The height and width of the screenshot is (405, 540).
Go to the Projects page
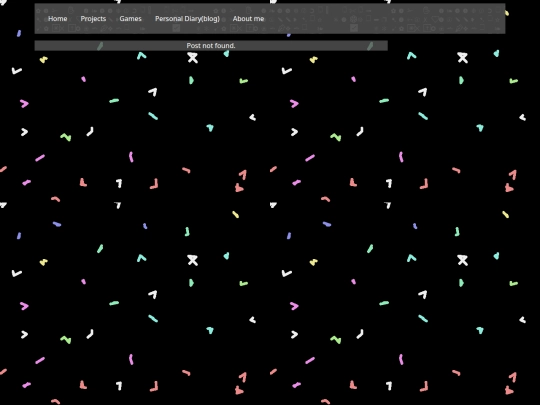(93, 19)
